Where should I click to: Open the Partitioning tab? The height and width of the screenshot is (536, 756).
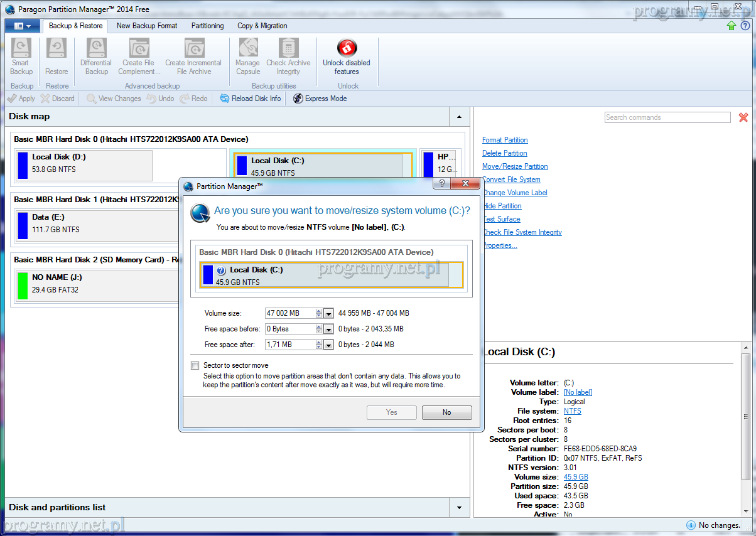pos(207,26)
